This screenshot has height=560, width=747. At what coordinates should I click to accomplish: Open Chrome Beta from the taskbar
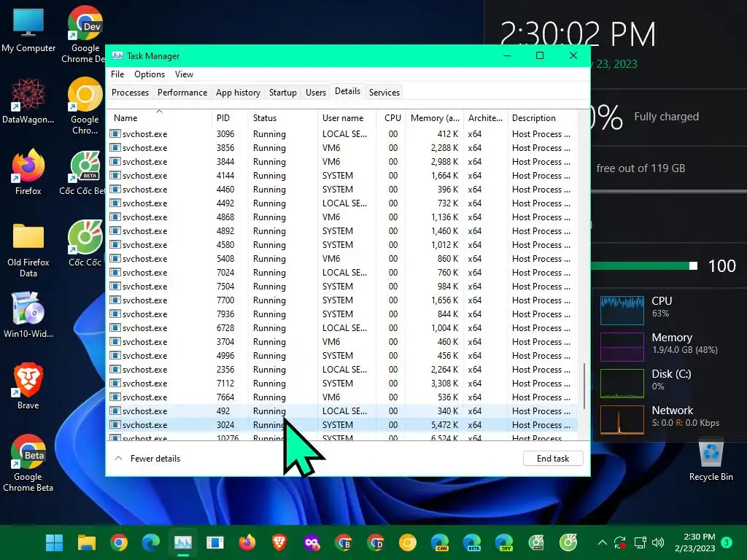coord(344,542)
